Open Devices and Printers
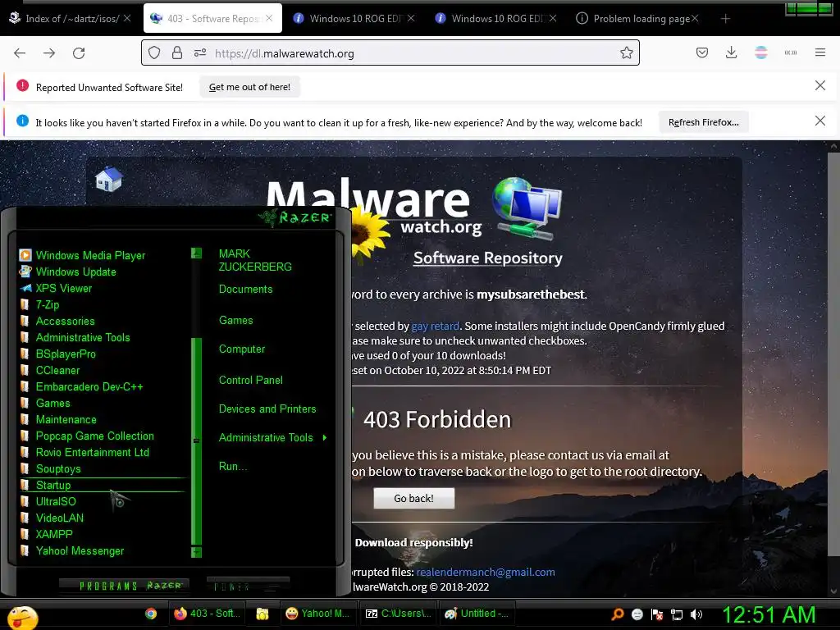 pos(267,409)
